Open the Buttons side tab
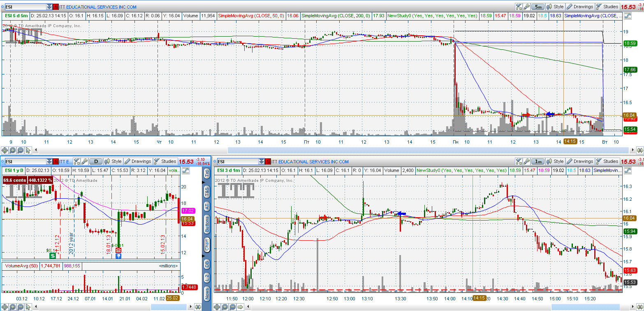 (x=207, y=224)
